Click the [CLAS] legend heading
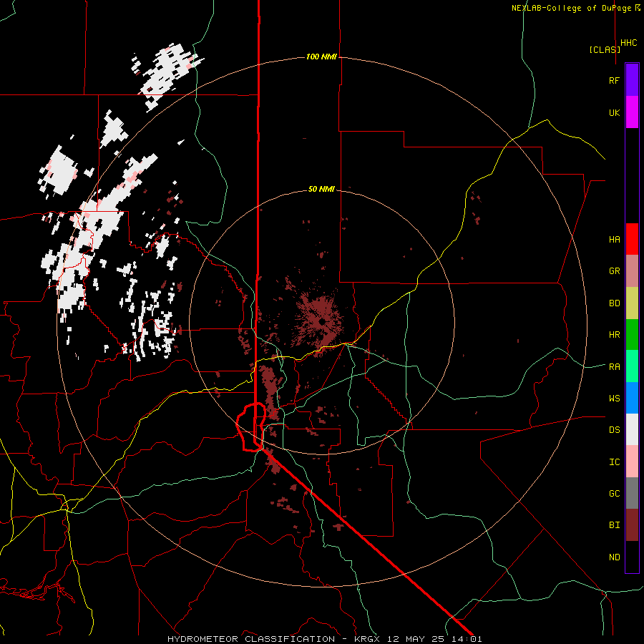Viewport: 644px width, 644px height. [605, 49]
